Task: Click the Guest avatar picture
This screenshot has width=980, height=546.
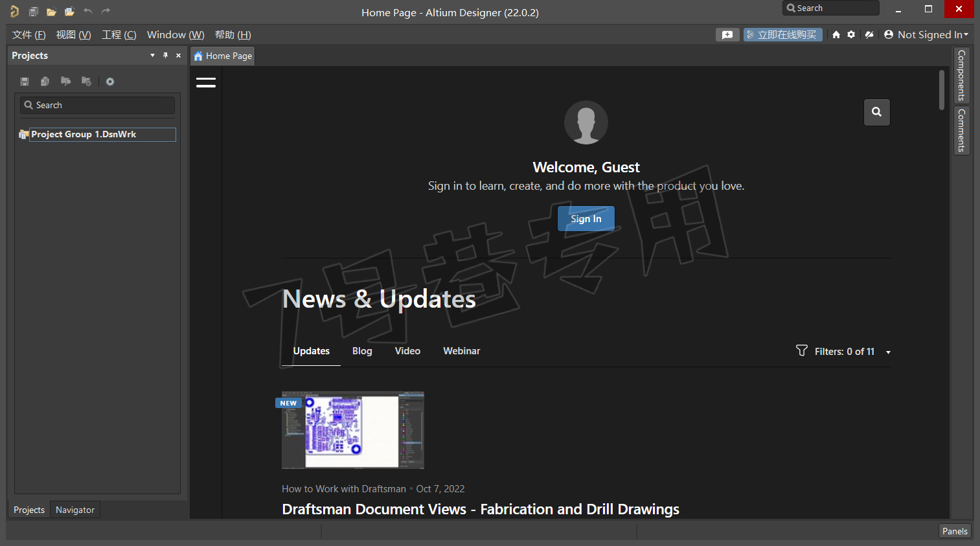Action: (x=586, y=122)
